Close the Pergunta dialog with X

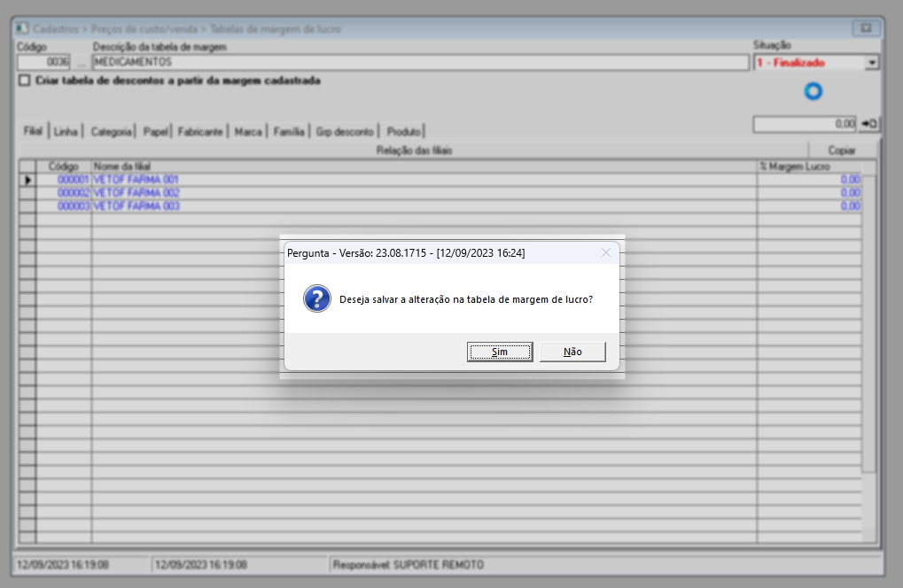point(606,252)
